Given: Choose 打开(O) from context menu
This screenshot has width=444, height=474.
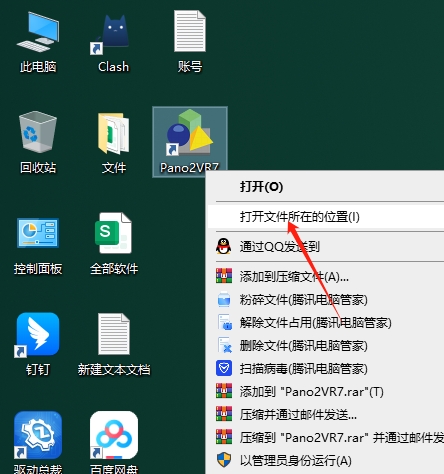Looking at the screenshot, I should click(326, 187).
